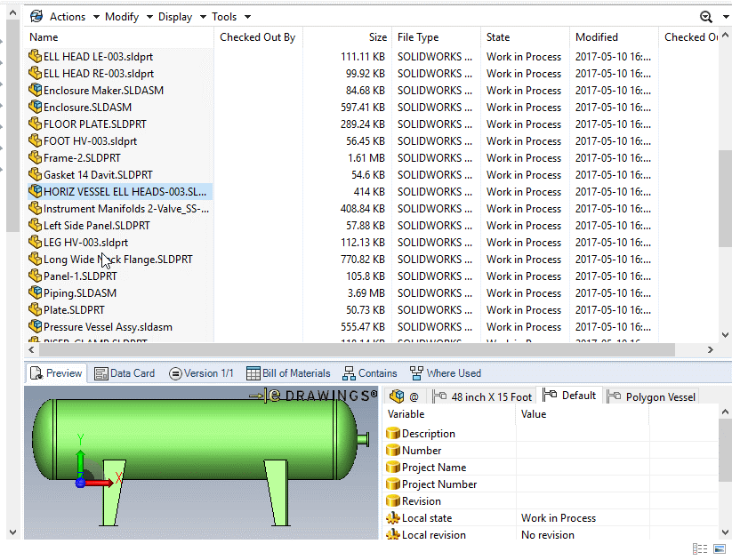Image resolution: width=732 pixels, height=560 pixels.
Task: Select the Frame-2.SLDPRT part icon
Action: pyautogui.click(x=35, y=157)
